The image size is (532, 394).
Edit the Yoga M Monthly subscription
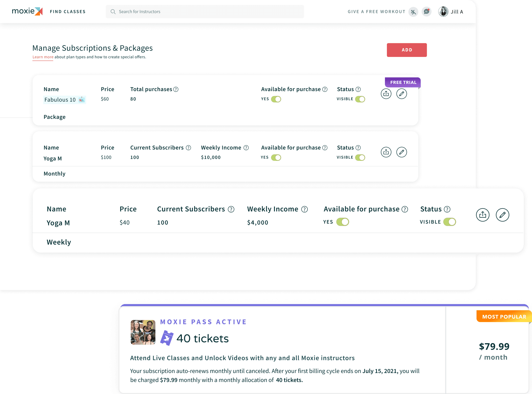click(x=402, y=152)
